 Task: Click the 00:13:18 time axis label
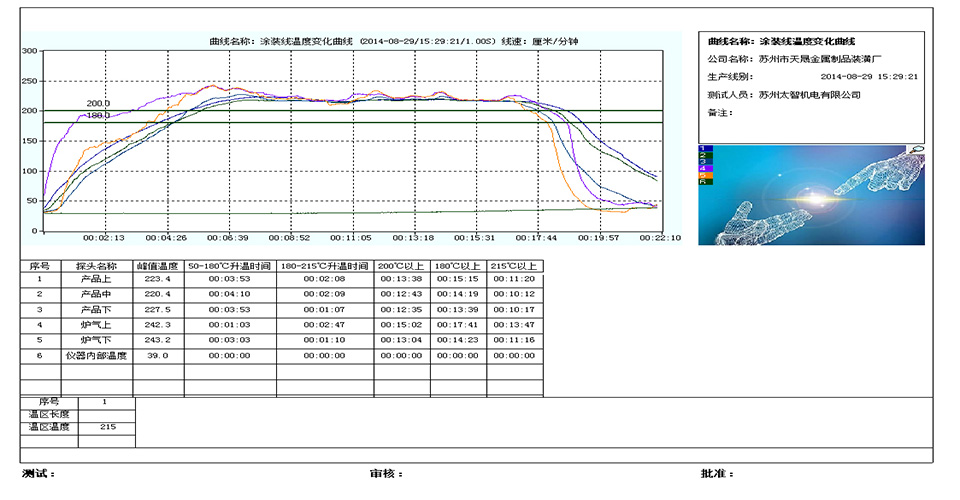click(x=413, y=237)
